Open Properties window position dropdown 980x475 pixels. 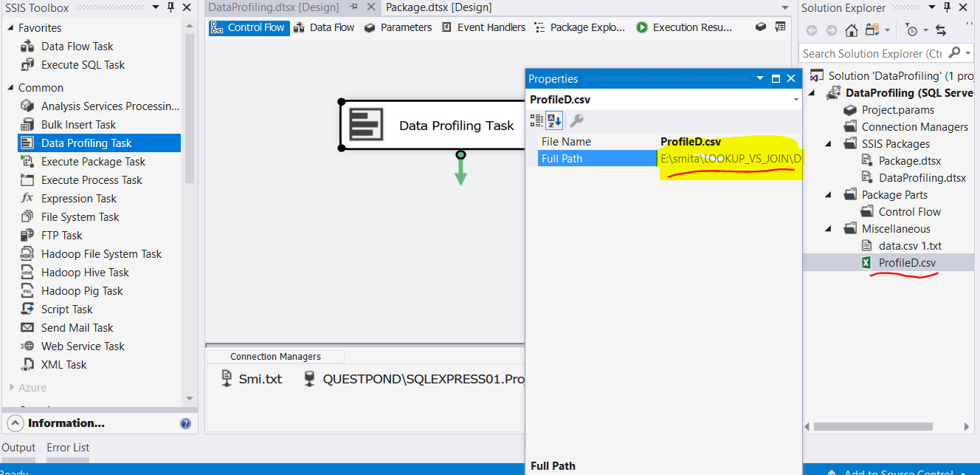point(760,79)
